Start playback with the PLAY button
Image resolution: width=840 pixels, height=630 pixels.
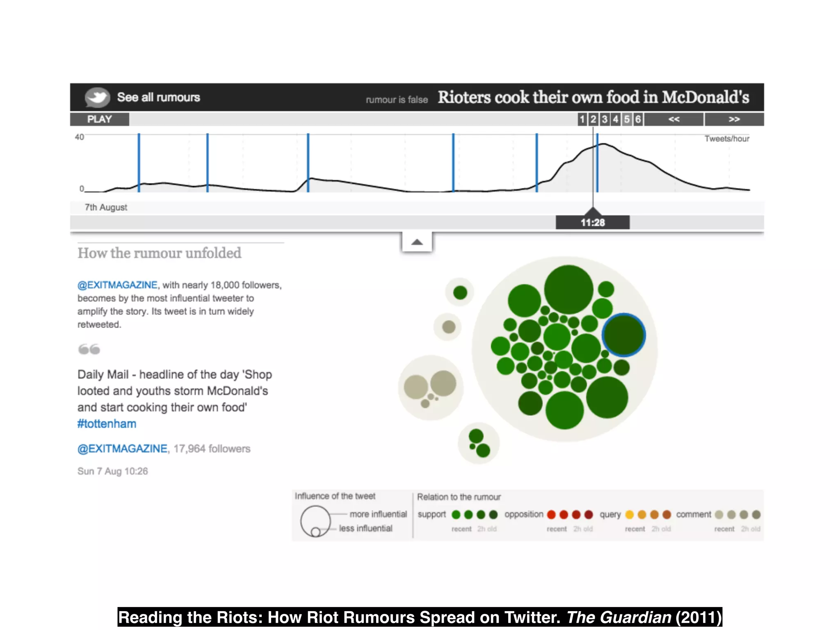click(x=100, y=119)
